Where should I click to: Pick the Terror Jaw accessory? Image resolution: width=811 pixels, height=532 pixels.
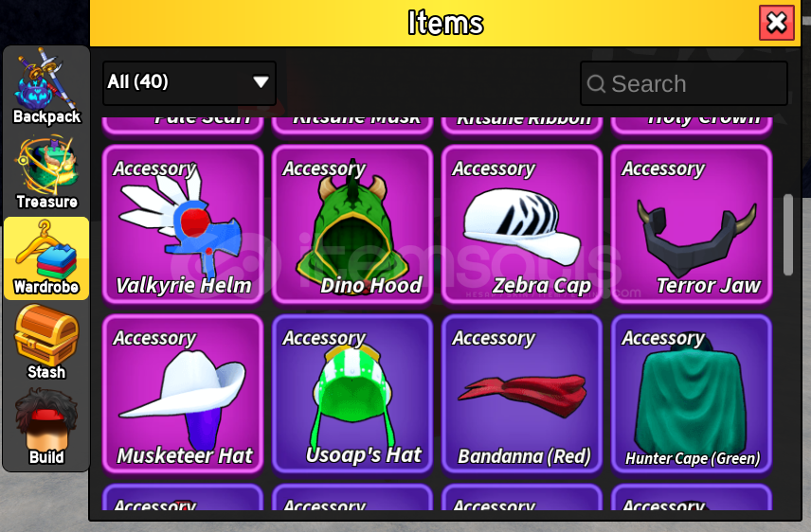[x=692, y=225]
